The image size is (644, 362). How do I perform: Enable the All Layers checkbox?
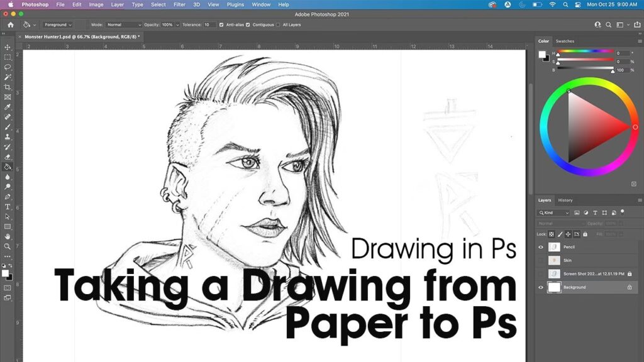coord(278,25)
